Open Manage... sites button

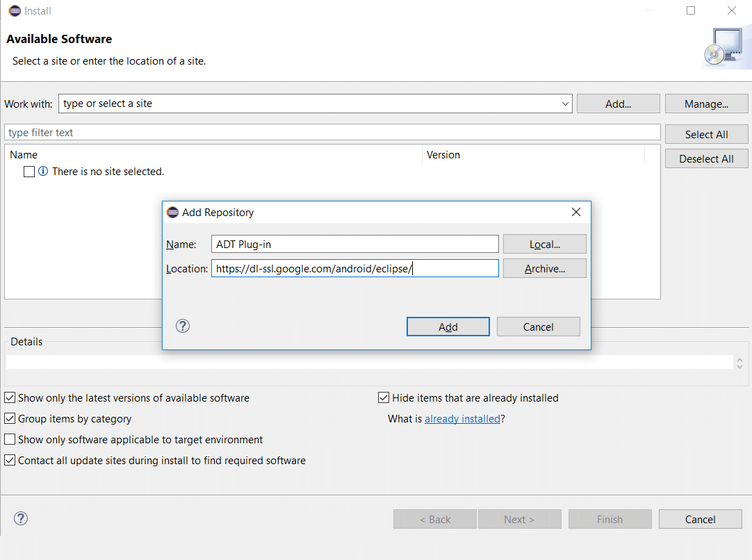pos(706,104)
